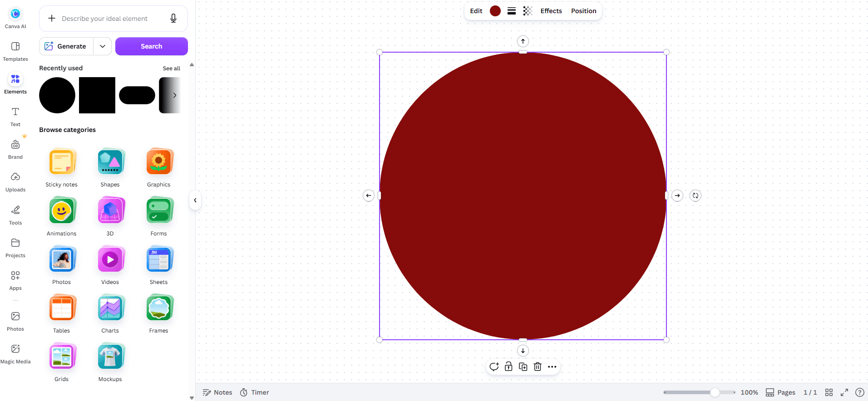Open the Text sidebar tab
868x401 pixels.
(15, 117)
